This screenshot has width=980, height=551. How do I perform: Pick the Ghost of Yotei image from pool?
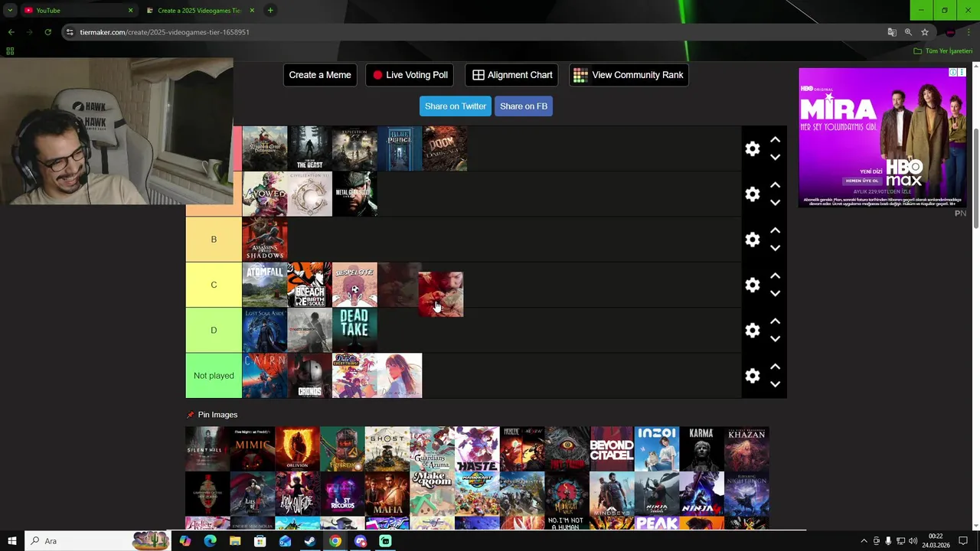point(387,449)
